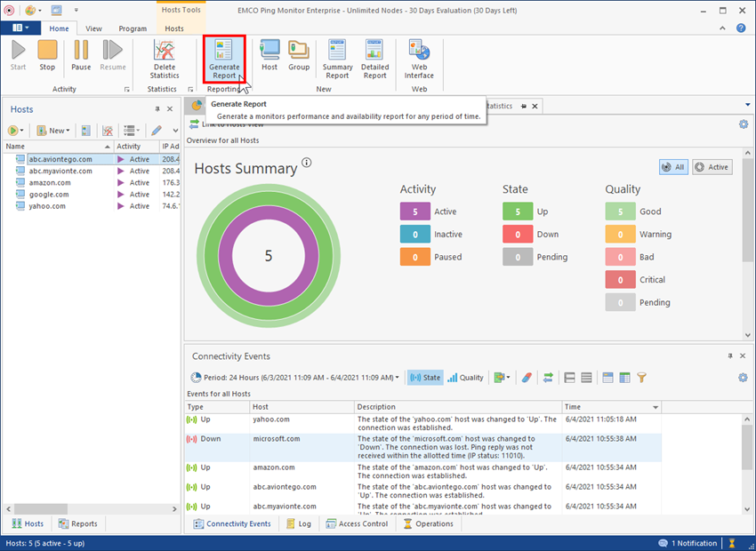Image resolution: width=756 pixels, height=551 pixels.
Task: Sort events by the Time column header
Action: pyautogui.click(x=611, y=407)
